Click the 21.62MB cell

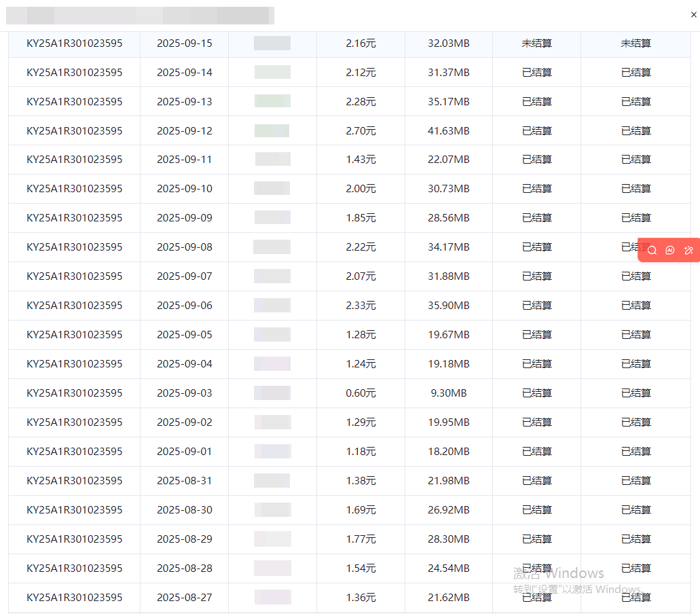point(449,598)
